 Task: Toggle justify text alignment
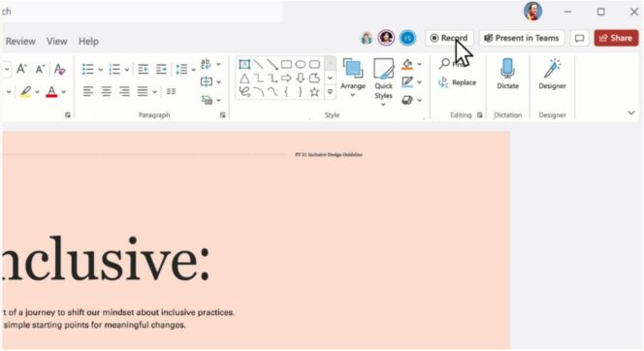(143, 91)
